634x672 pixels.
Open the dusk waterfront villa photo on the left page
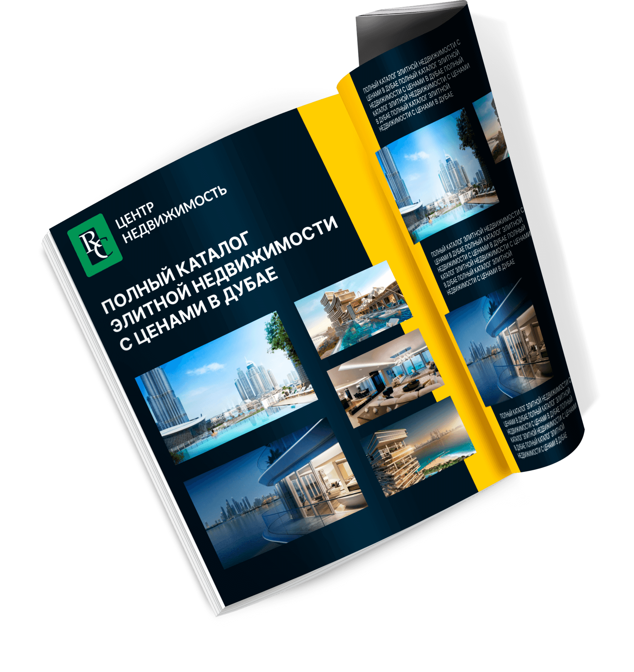tap(275, 493)
